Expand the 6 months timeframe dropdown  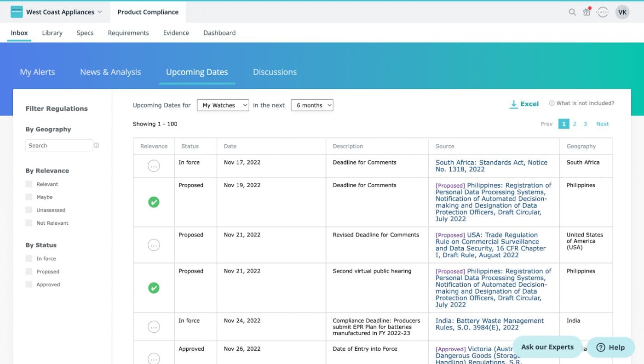click(x=312, y=105)
